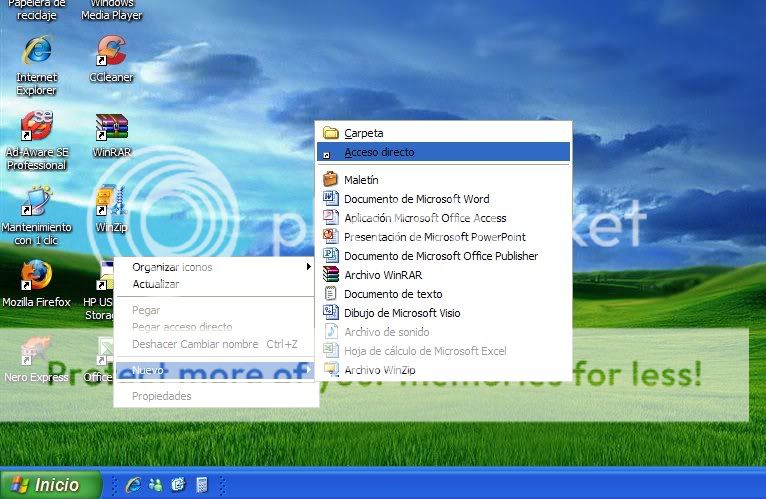
Task: Choose Acceso directo in the submenu
Action: [x=444, y=152]
